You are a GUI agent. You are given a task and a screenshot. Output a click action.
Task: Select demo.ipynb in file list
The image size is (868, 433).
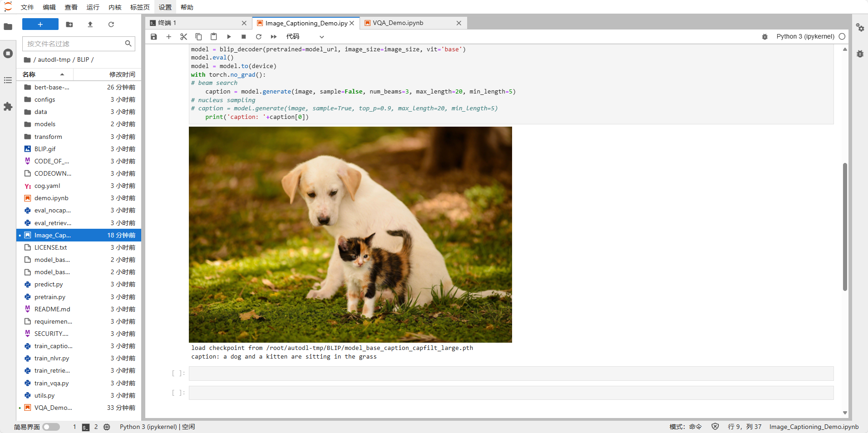pyautogui.click(x=79, y=198)
